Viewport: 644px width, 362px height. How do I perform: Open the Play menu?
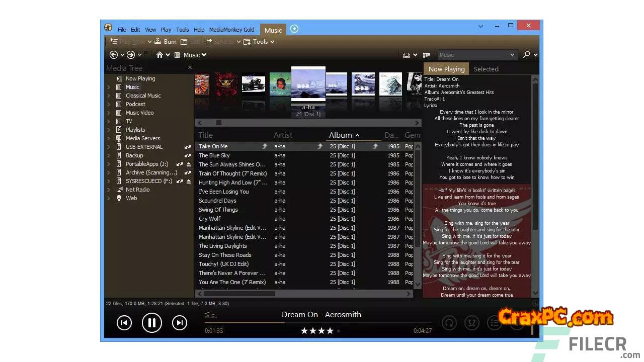click(x=166, y=30)
